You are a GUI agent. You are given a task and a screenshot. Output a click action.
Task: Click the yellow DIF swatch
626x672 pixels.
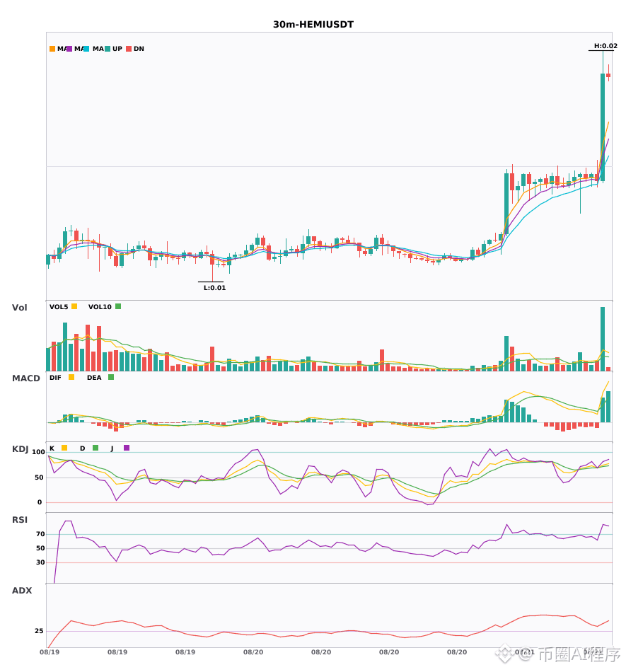(71, 377)
